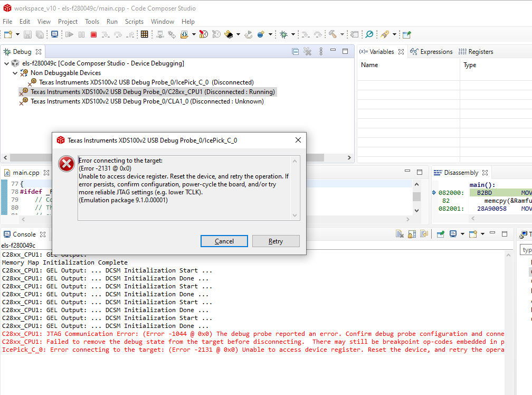Click the Cancel button in error dialog

pos(224,241)
